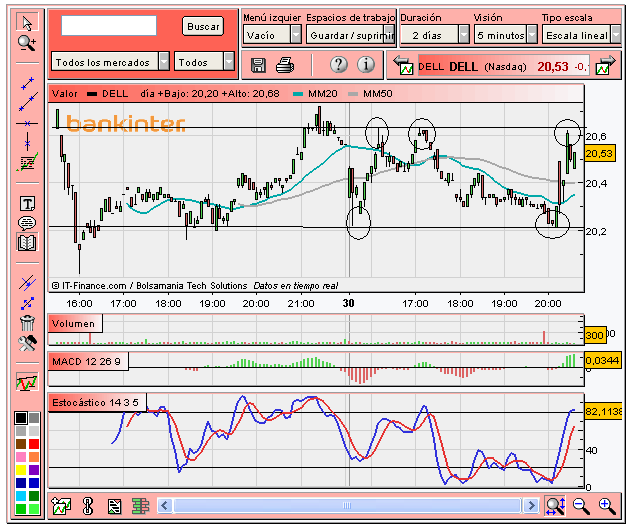Select the red color swatch
The height and width of the screenshot is (527, 630).
coord(34,444)
